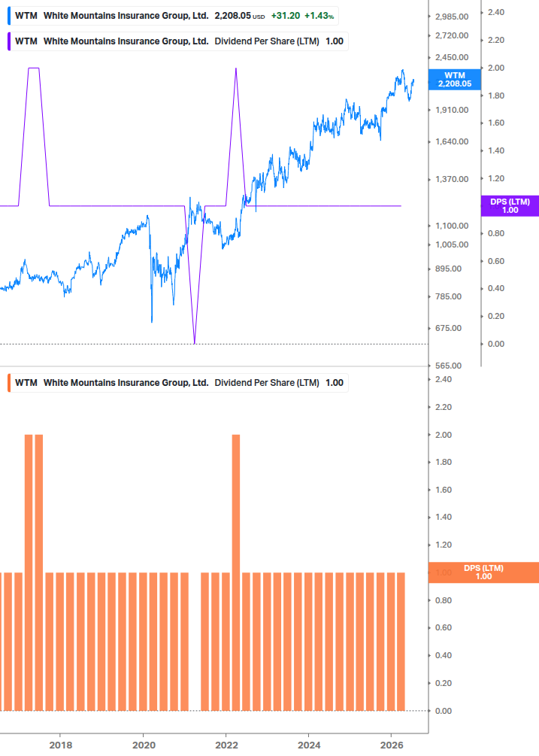Image resolution: width=539 pixels, height=756 pixels.
Task: Click the 2018 label on the time axis
Action: (x=61, y=745)
